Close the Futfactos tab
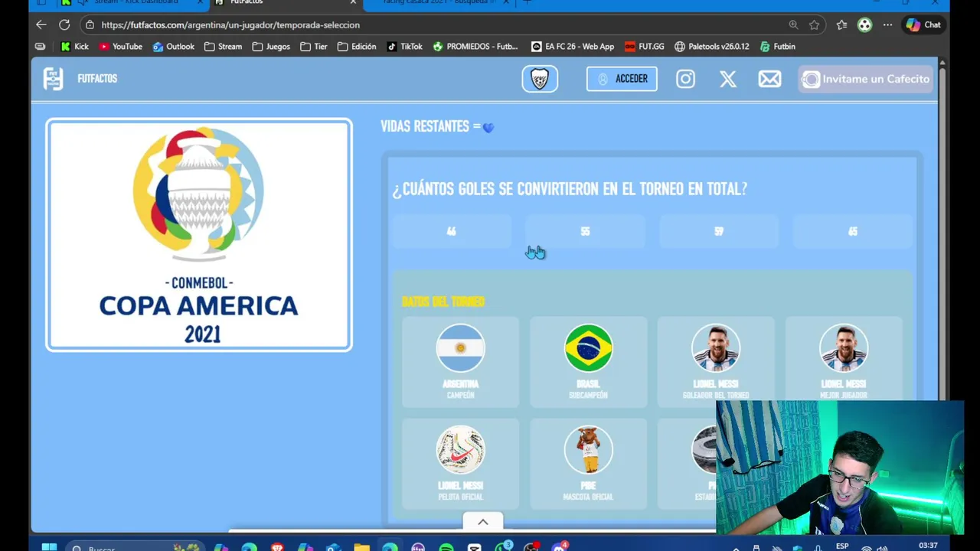The image size is (980, 551). pyautogui.click(x=353, y=2)
